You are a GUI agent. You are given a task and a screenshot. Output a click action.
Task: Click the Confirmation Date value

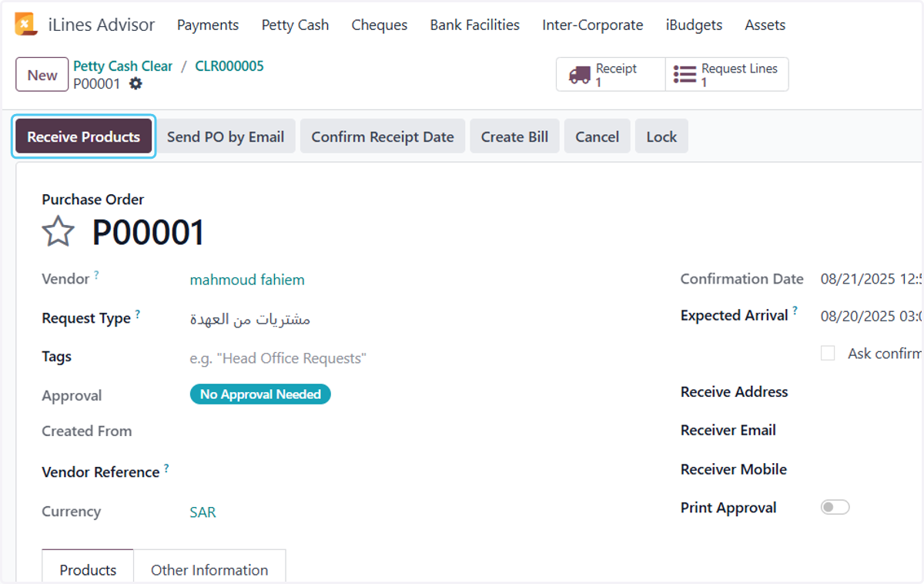tap(872, 279)
